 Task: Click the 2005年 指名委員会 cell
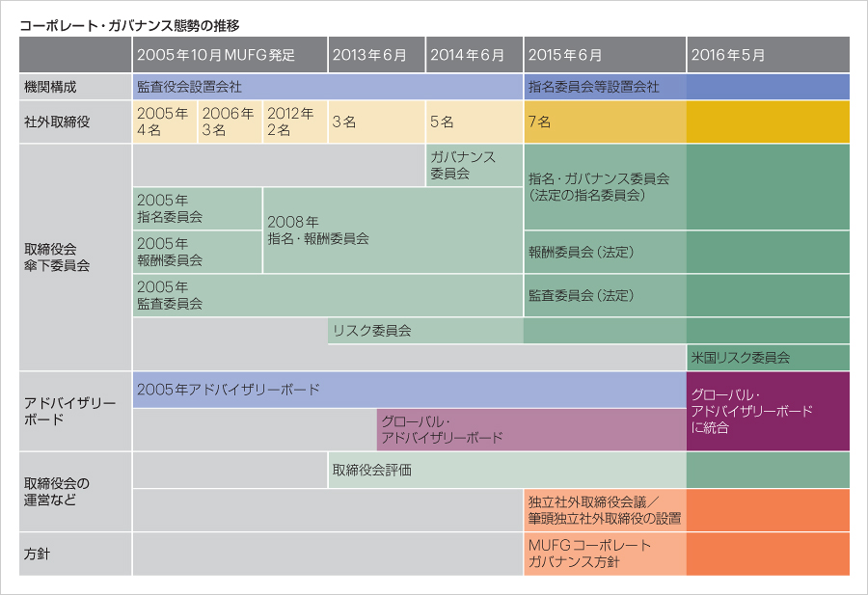tap(197, 208)
